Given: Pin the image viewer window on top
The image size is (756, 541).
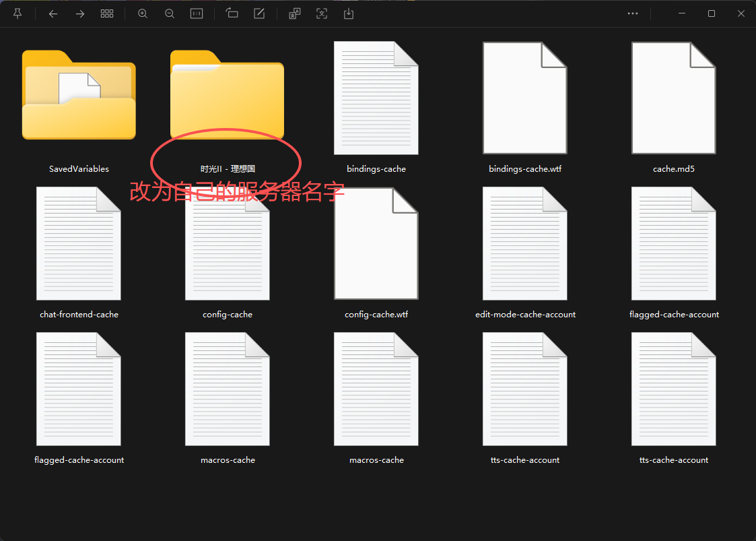Looking at the screenshot, I should tap(18, 13).
